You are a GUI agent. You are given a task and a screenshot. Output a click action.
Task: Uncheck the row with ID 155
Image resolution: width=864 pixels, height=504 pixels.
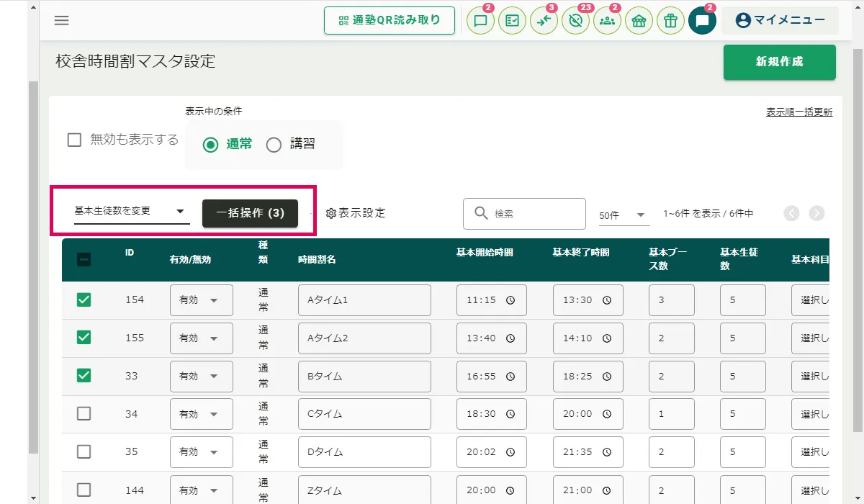click(84, 337)
